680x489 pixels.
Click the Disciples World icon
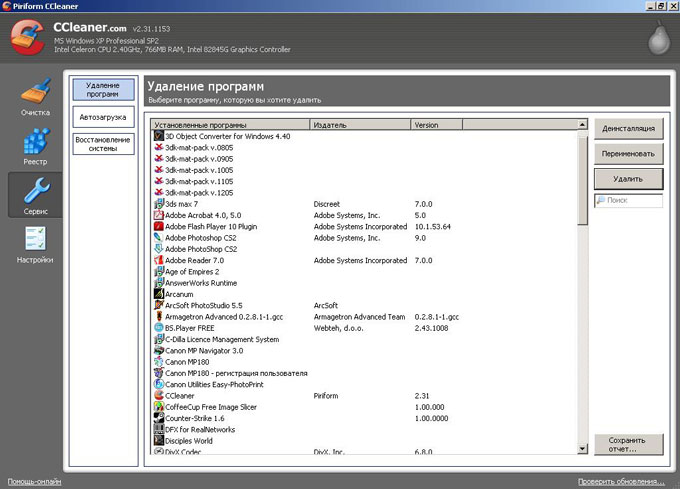click(x=159, y=440)
